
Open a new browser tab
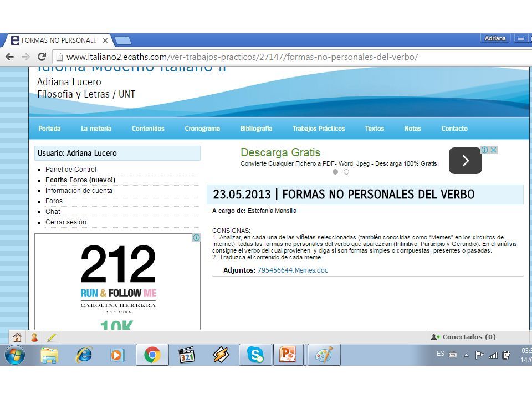point(123,40)
